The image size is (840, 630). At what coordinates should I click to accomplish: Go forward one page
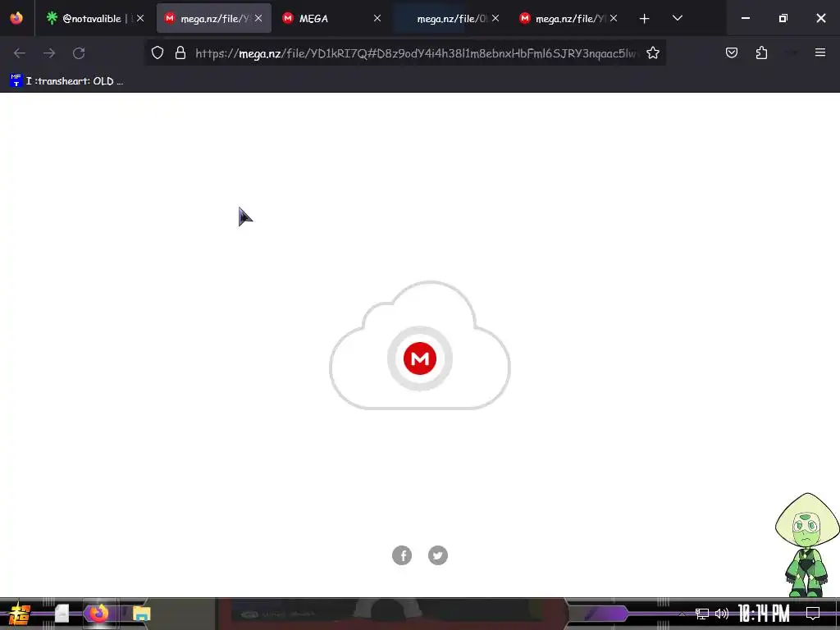click(x=49, y=53)
